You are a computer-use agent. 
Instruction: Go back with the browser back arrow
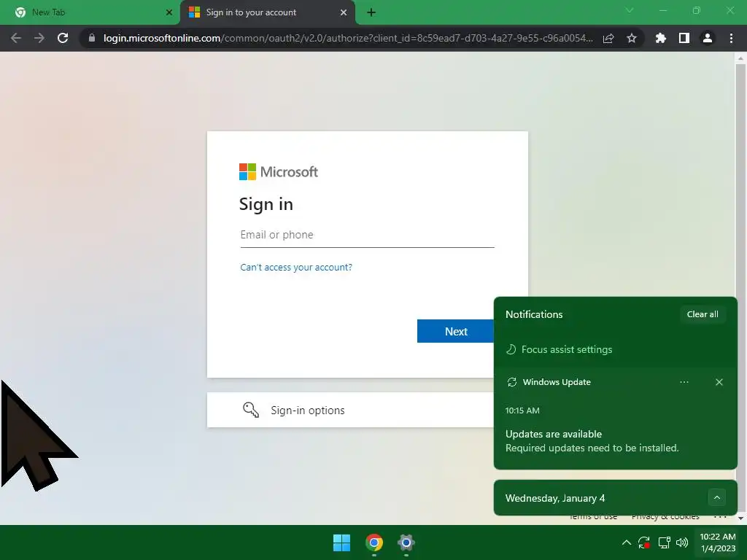click(x=16, y=38)
